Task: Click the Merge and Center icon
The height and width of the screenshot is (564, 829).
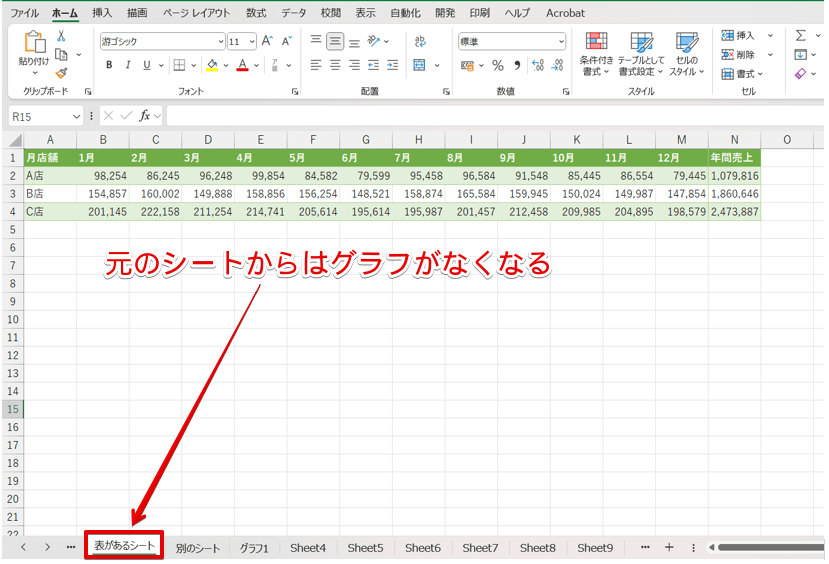Action: click(419, 65)
